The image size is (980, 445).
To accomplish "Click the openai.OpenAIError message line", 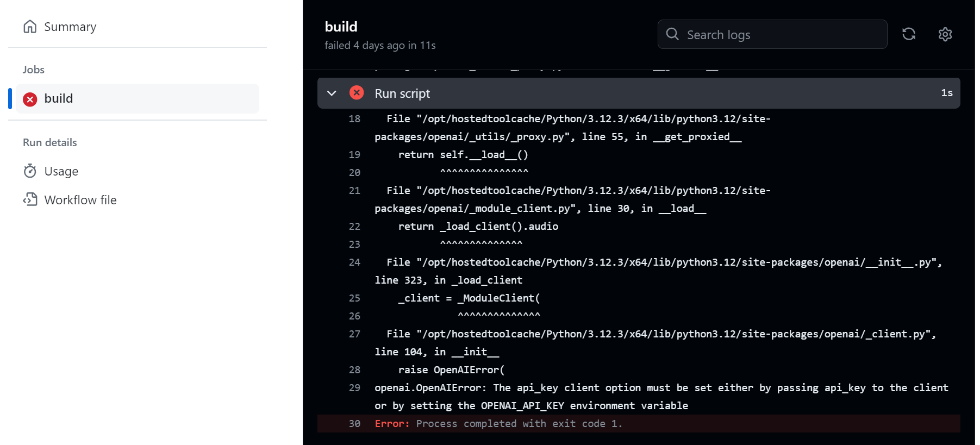I will (661, 397).
